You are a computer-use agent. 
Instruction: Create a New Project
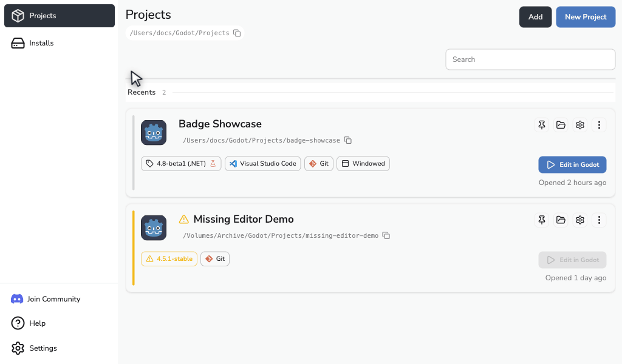point(586,17)
